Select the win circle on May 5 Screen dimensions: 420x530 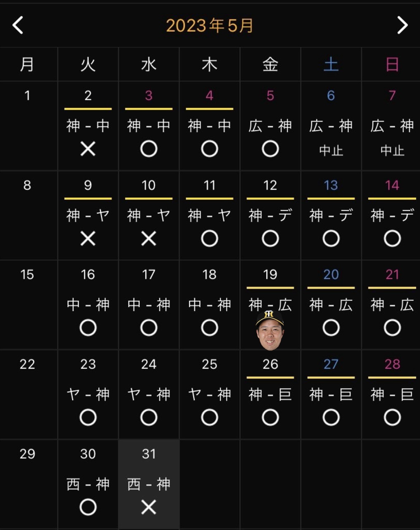(270, 149)
